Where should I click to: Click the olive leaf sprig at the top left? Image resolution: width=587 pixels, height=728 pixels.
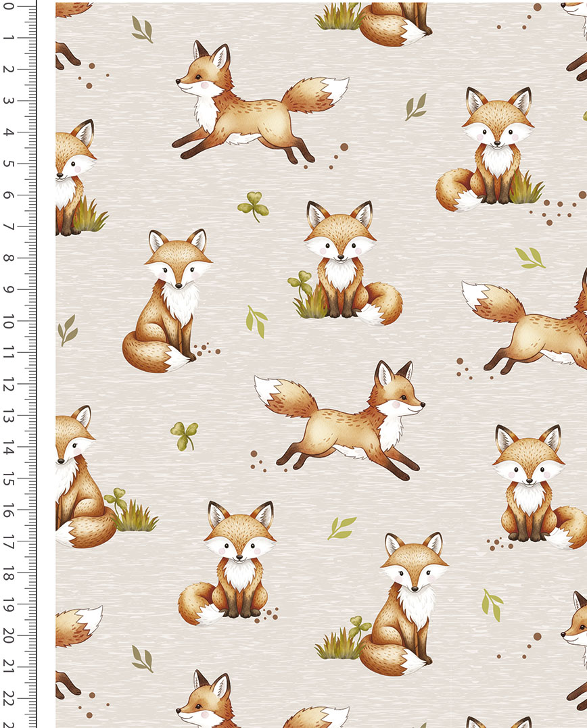[x=142, y=29]
